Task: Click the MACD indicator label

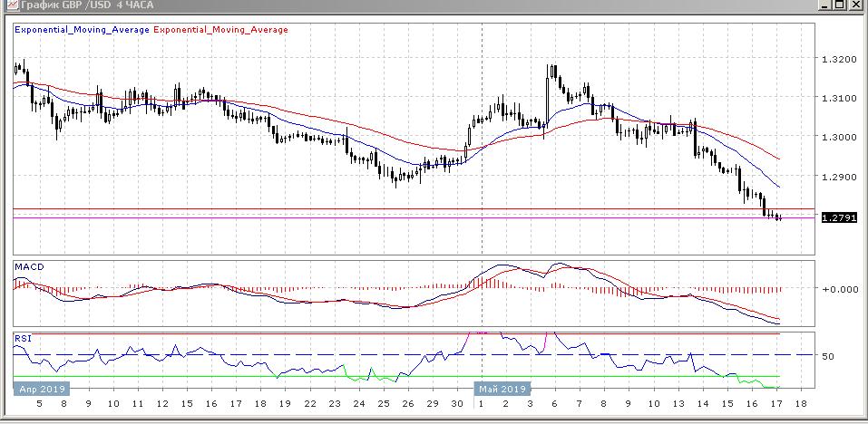Action: pos(30,267)
